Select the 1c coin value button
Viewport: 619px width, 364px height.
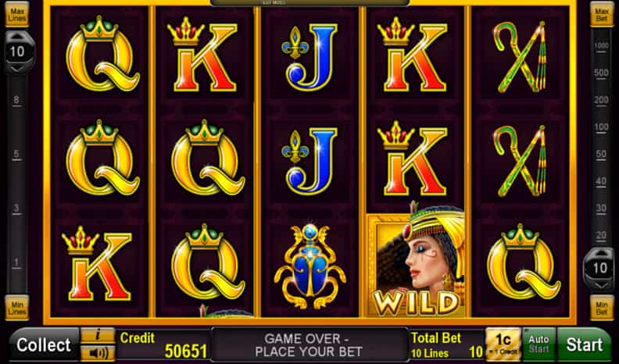(x=503, y=344)
